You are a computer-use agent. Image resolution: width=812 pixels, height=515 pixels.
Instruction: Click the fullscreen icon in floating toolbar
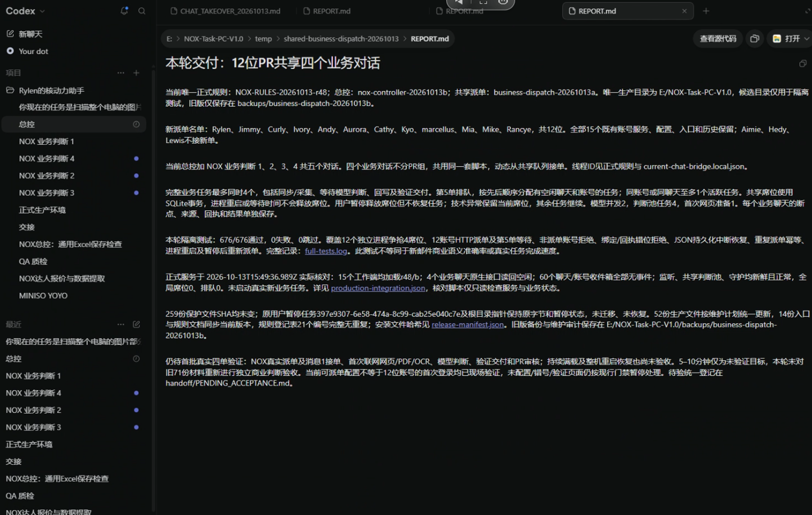pos(483,2)
